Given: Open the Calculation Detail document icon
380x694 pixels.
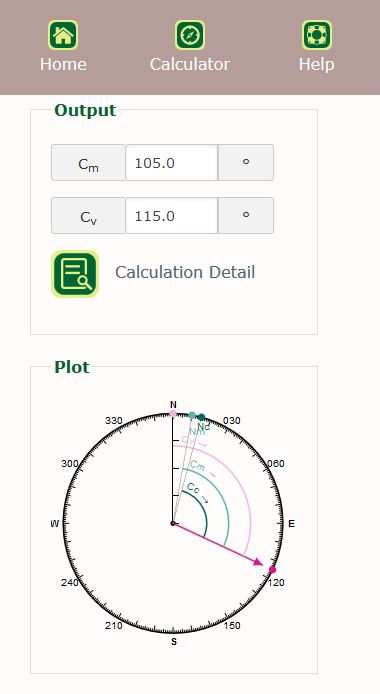Looking at the screenshot, I should tap(75, 274).
